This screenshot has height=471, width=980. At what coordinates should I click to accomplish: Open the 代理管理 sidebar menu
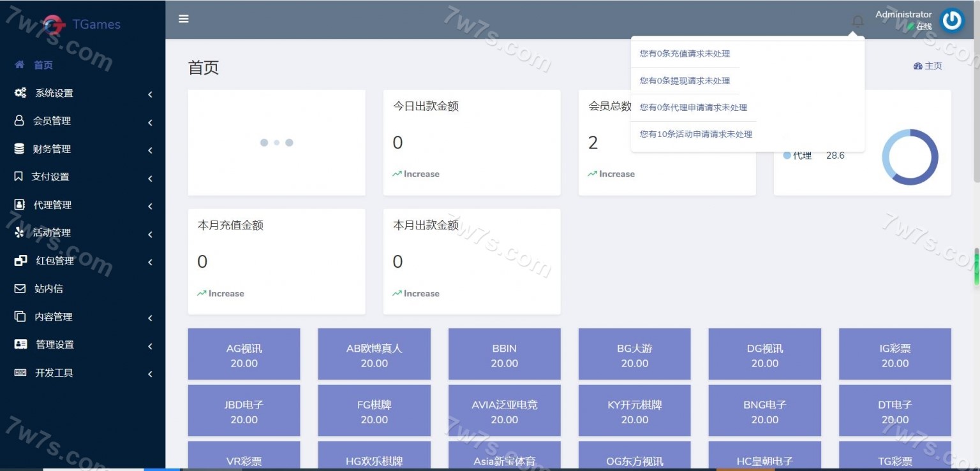tap(52, 205)
